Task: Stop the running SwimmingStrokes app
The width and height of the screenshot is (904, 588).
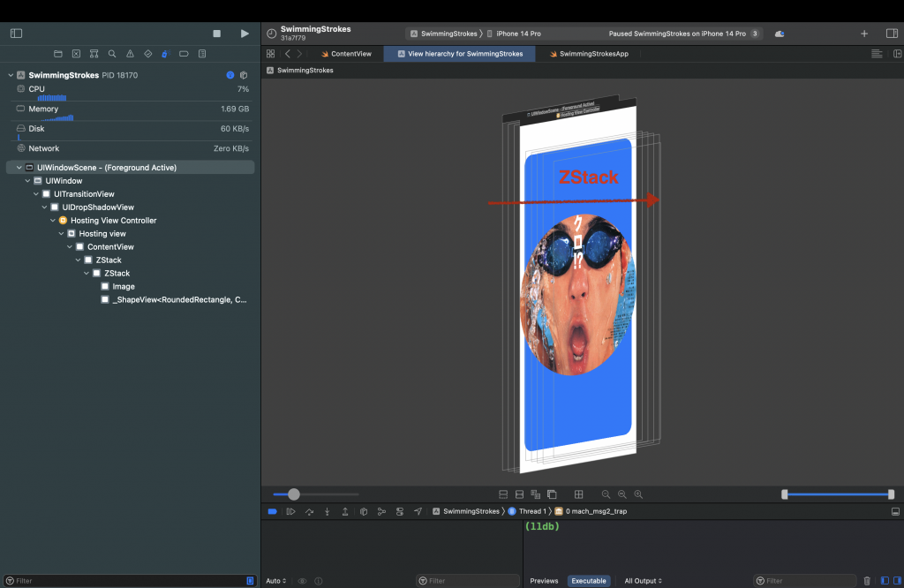Action: coord(217,34)
